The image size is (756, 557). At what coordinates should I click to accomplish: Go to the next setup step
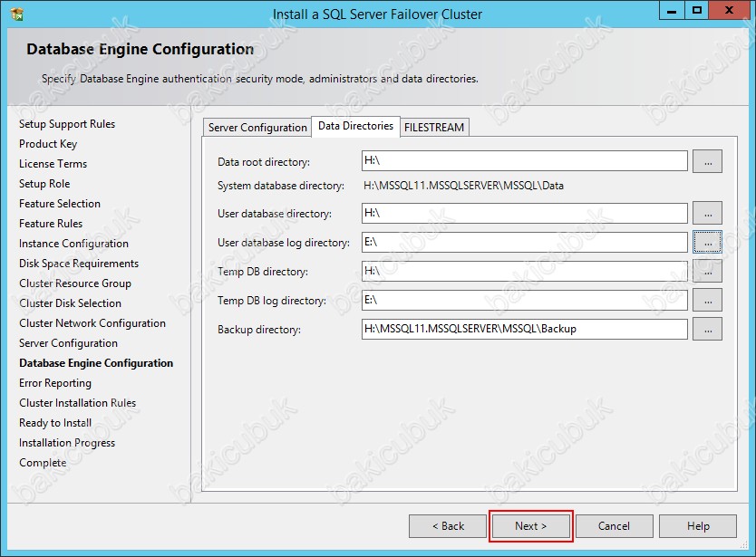coord(531,526)
